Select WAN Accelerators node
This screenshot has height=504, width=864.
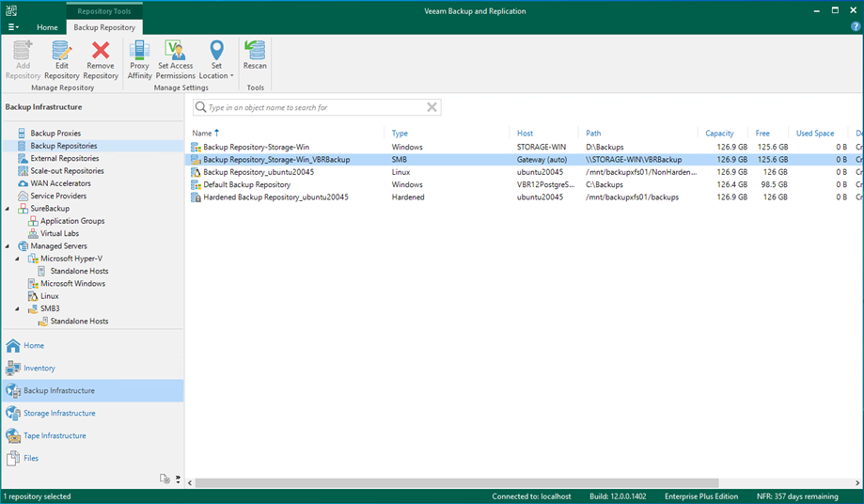coord(60,182)
